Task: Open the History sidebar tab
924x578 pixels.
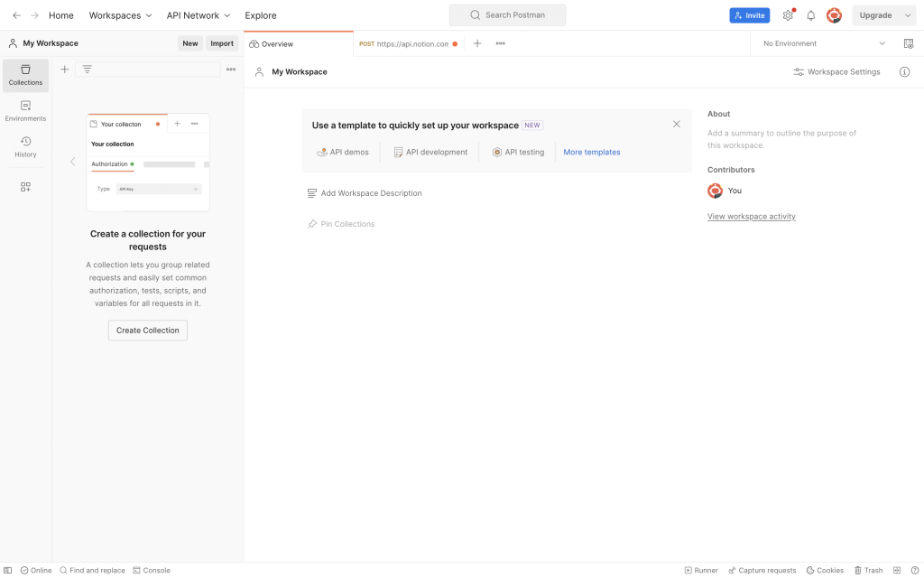Action: (25, 147)
